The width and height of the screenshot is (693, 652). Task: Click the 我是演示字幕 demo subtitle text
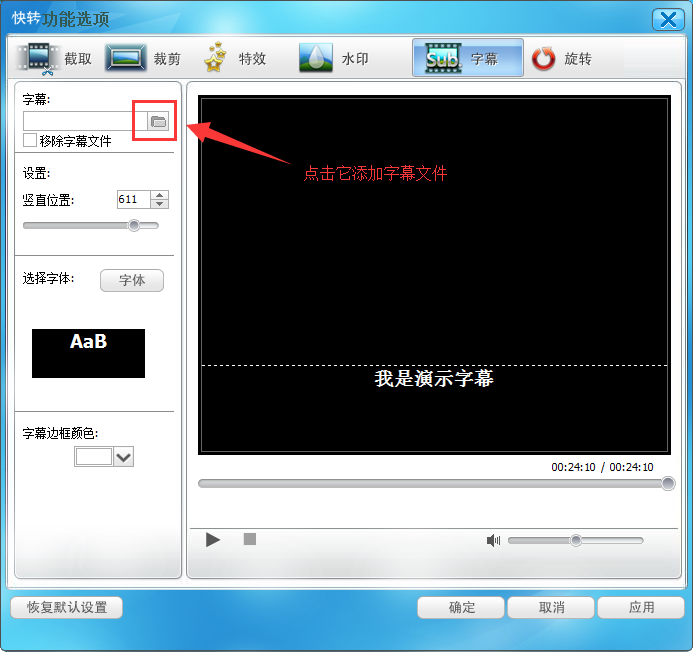click(x=434, y=379)
